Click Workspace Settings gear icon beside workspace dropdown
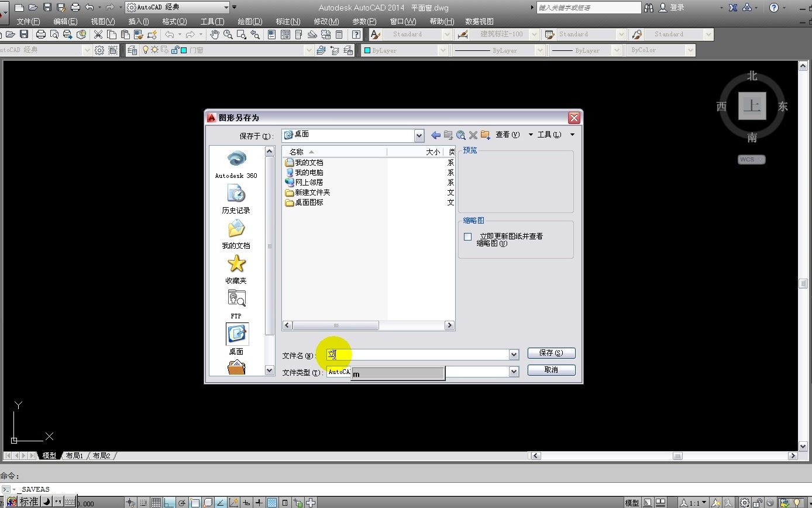 [99, 50]
